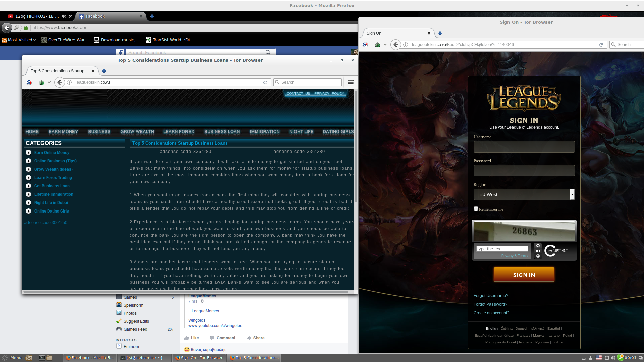The image size is (644, 362).
Task: Click the Forgot Username? link
Action: pos(491,296)
